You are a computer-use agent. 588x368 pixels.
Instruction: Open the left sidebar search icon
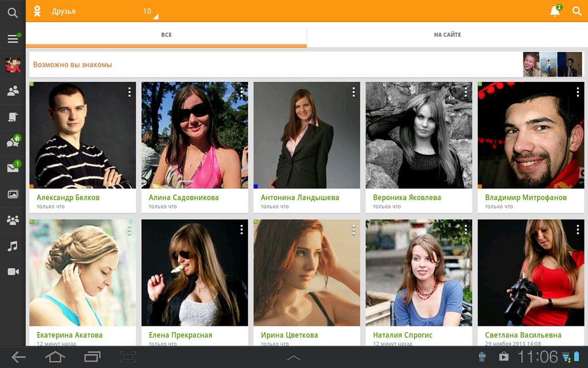coord(12,13)
